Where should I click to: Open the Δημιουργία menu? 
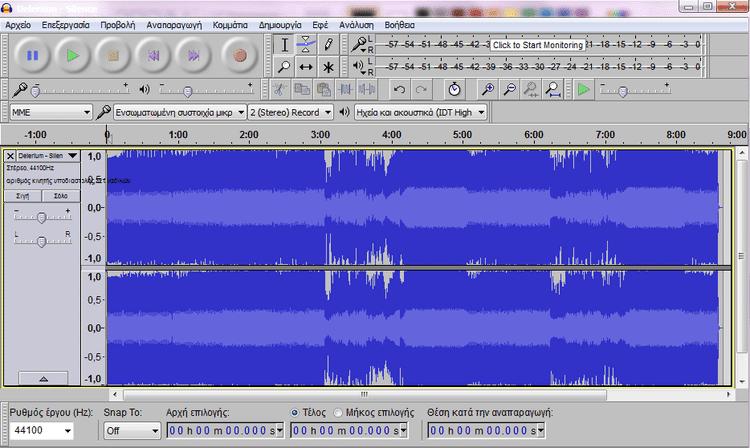[x=280, y=25]
